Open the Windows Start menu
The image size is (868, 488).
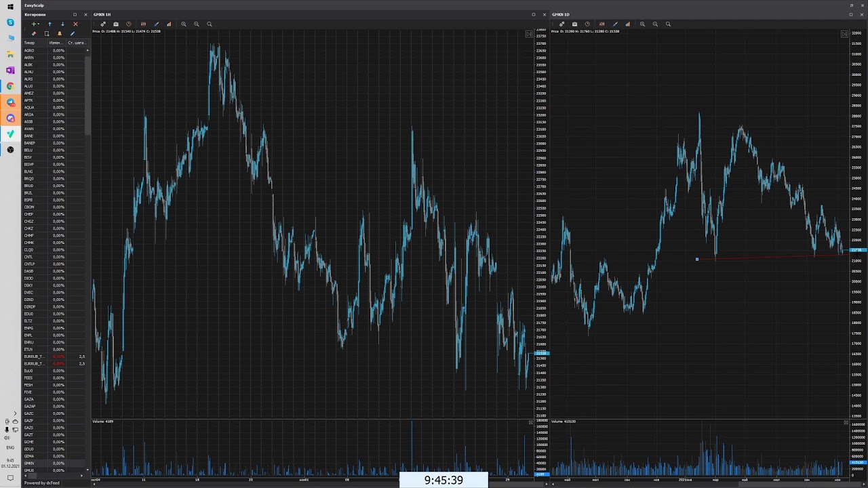(x=10, y=6)
